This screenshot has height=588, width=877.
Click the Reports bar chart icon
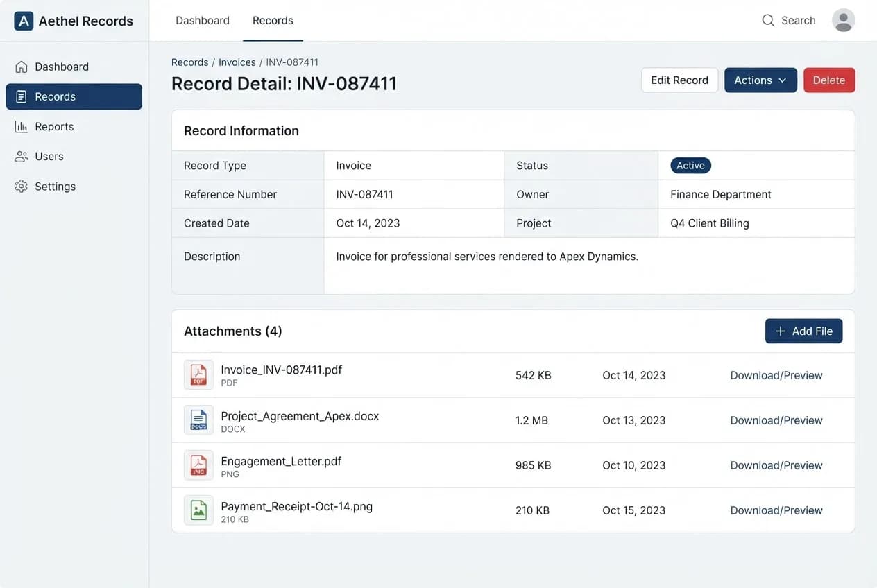[22, 127]
